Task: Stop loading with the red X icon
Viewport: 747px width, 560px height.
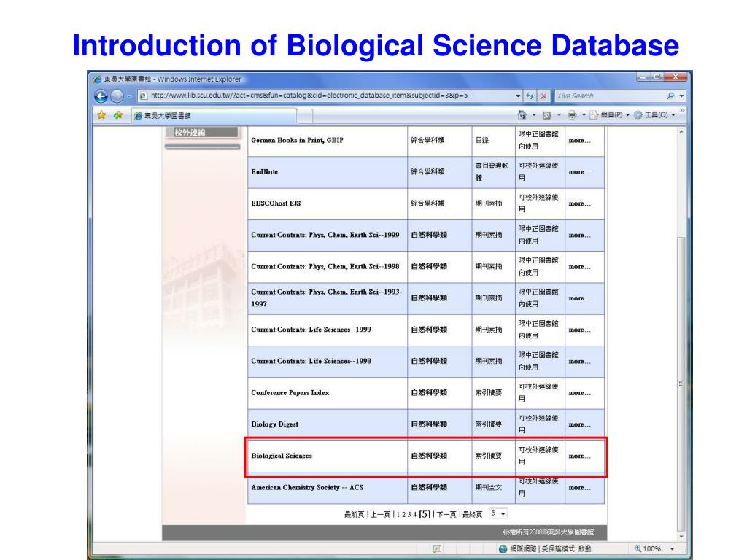Action: [543, 96]
